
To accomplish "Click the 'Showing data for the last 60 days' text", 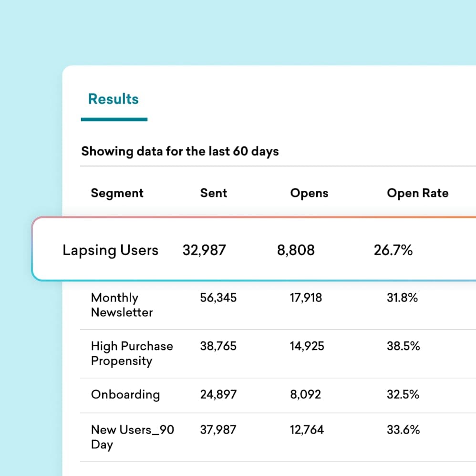I will tap(180, 151).
